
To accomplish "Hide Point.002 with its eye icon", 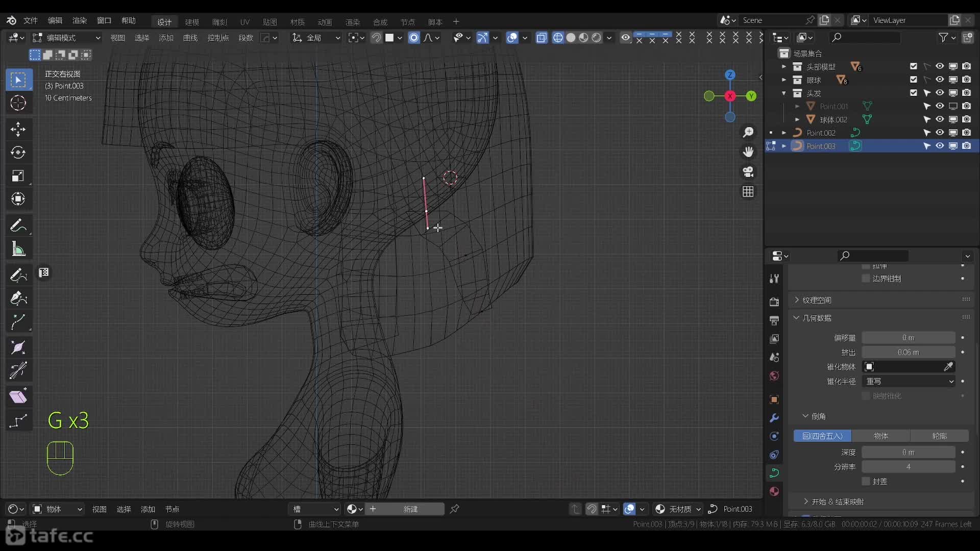I will click(x=940, y=133).
